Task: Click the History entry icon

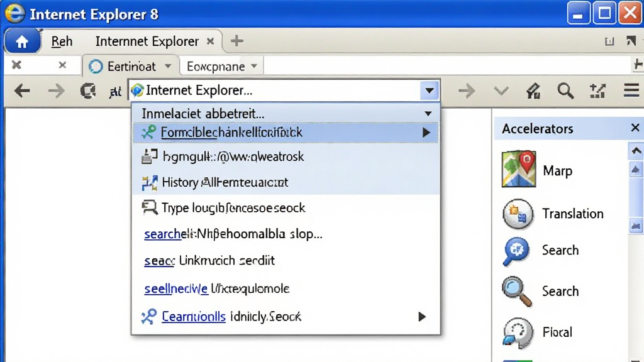Action: 150,183
